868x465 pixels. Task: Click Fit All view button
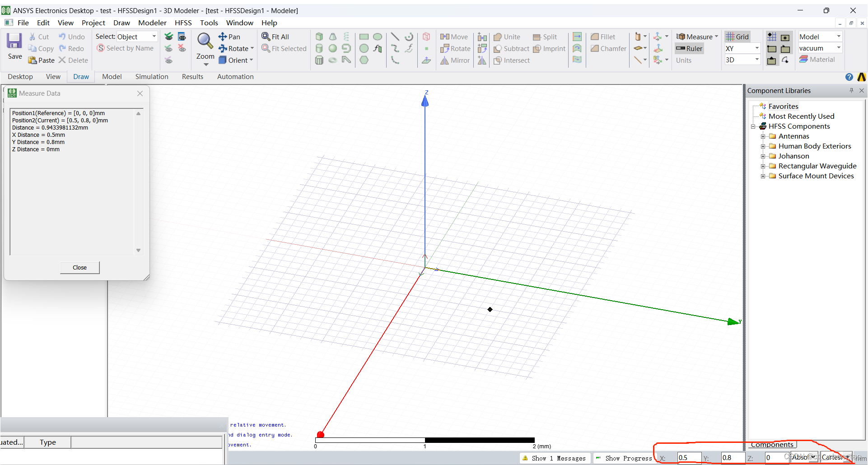tap(275, 37)
